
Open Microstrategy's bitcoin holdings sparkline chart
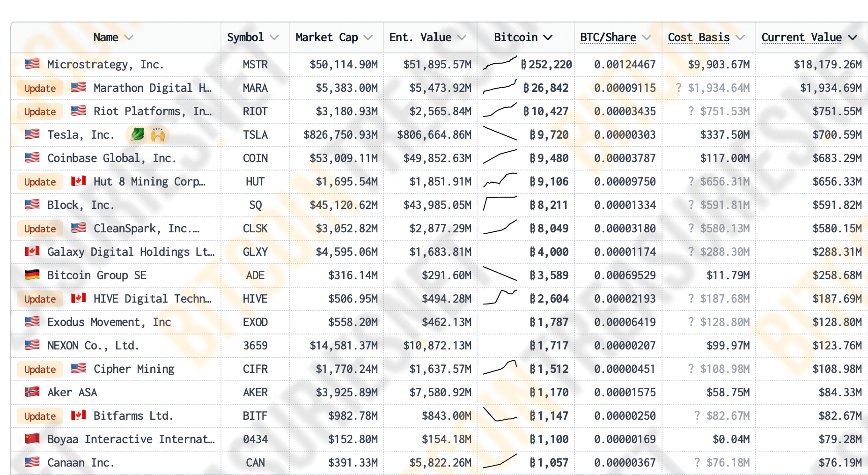tap(500, 63)
